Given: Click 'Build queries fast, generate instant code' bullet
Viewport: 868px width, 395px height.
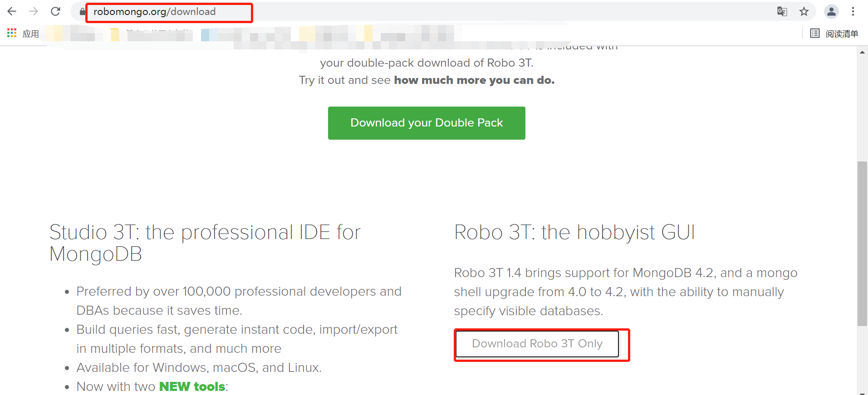Looking at the screenshot, I should [237, 339].
